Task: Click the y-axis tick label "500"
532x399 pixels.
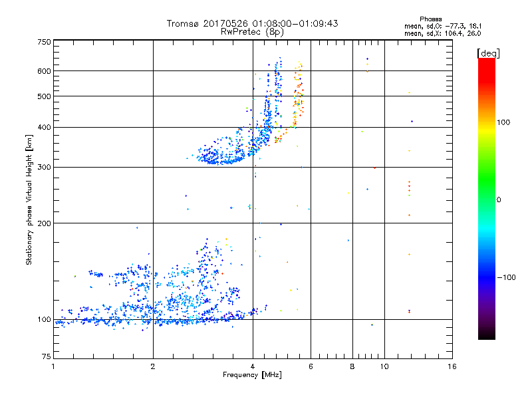Action: click(44, 96)
